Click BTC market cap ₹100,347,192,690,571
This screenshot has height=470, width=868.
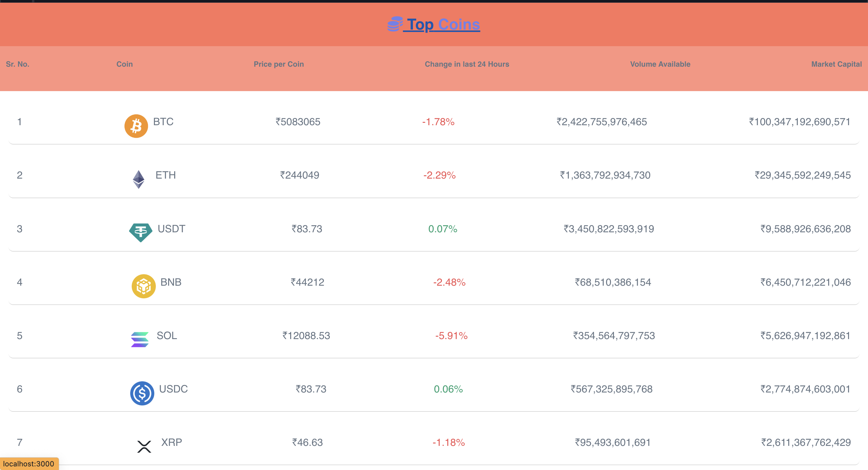pos(800,122)
